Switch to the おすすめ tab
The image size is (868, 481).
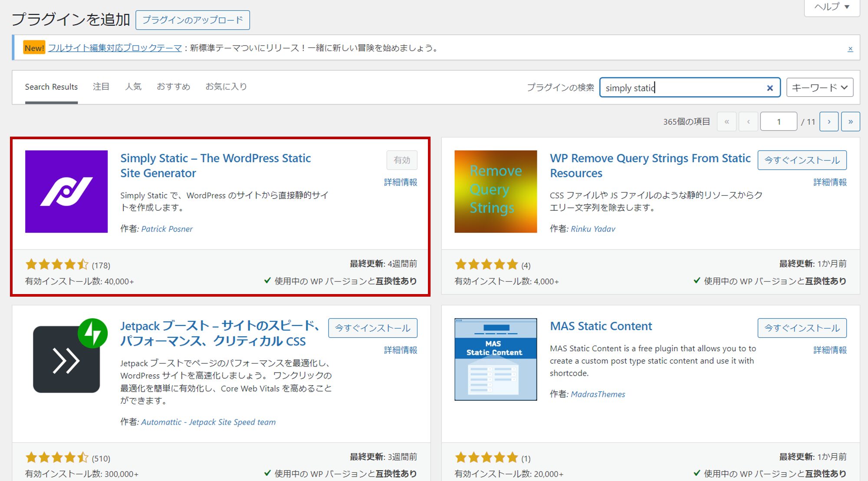[x=174, y=87]
